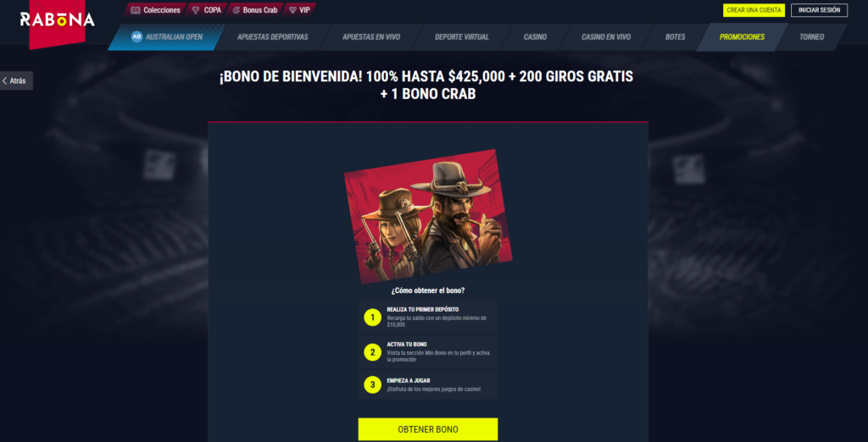Click Crear una cuenta button

point(754,10)
